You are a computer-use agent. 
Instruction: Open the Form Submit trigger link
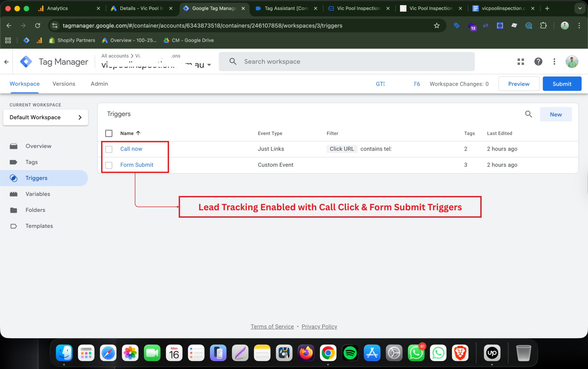[x=136, y=165]
